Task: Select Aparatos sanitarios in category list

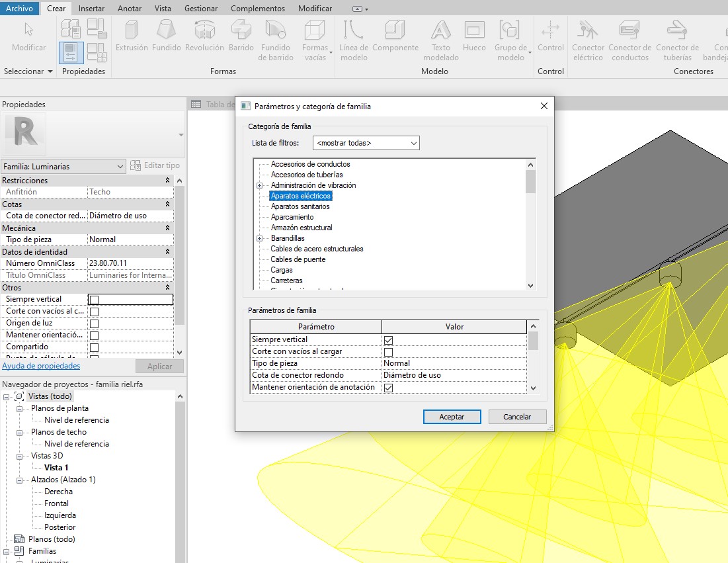Action: (x=300, y=206)
